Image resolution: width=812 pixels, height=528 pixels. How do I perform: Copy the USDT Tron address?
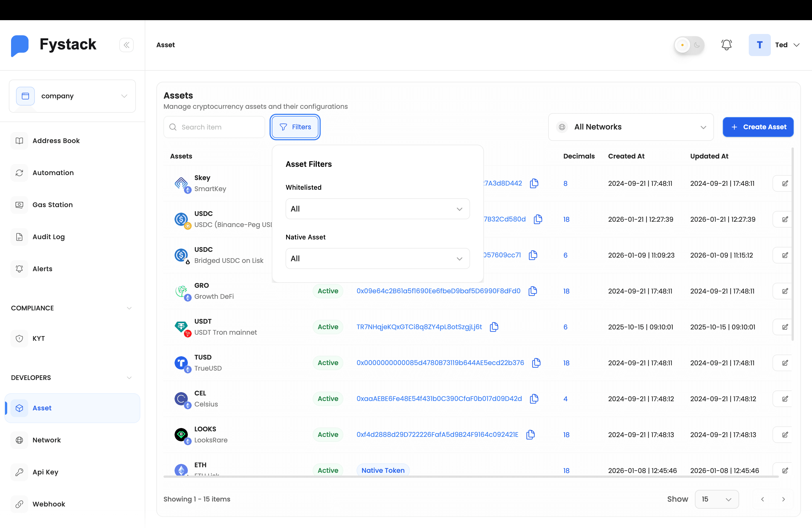click(x=494, y=327)
